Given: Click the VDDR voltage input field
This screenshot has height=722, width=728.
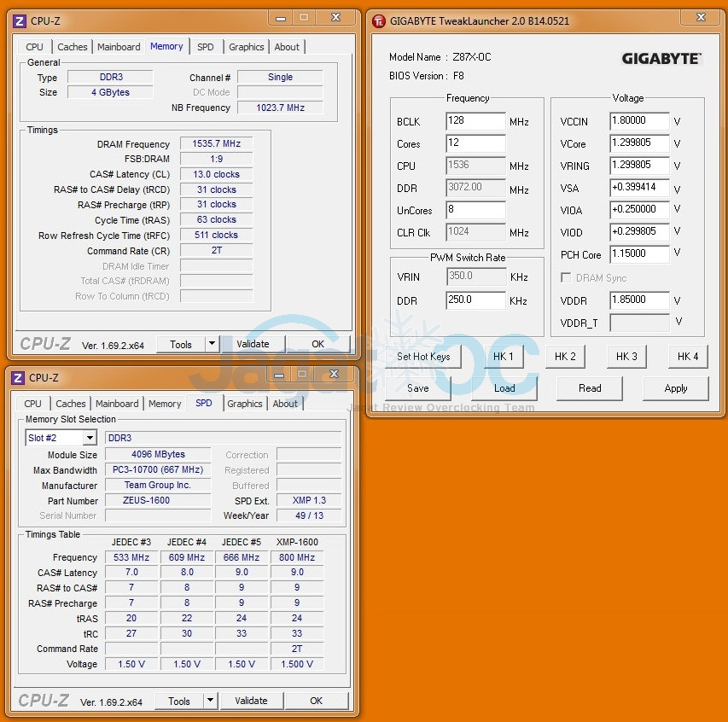Looking at the screenshot, I should [639, 300].
